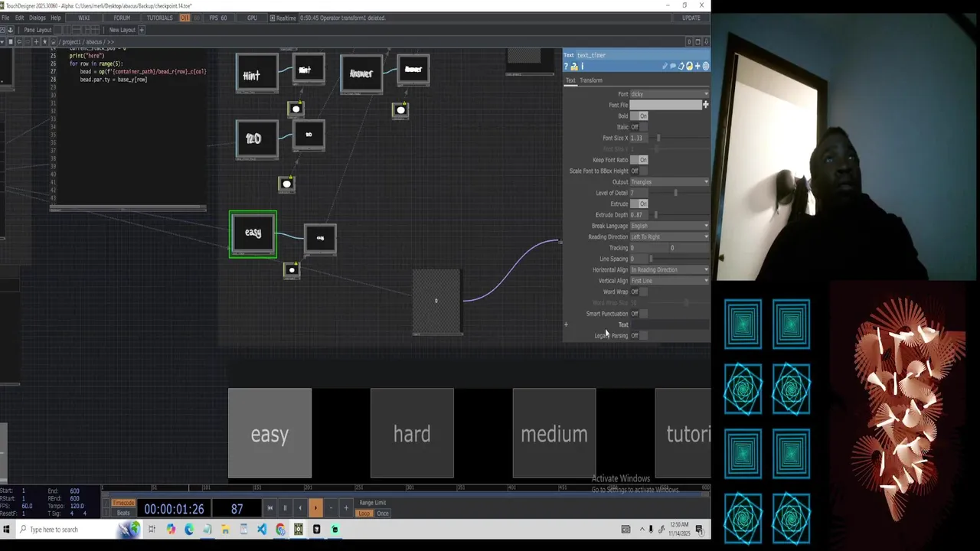Click the pencil edit icon in parameter header
This screenshot has height=551, width=980.
(x=665, y=67)
